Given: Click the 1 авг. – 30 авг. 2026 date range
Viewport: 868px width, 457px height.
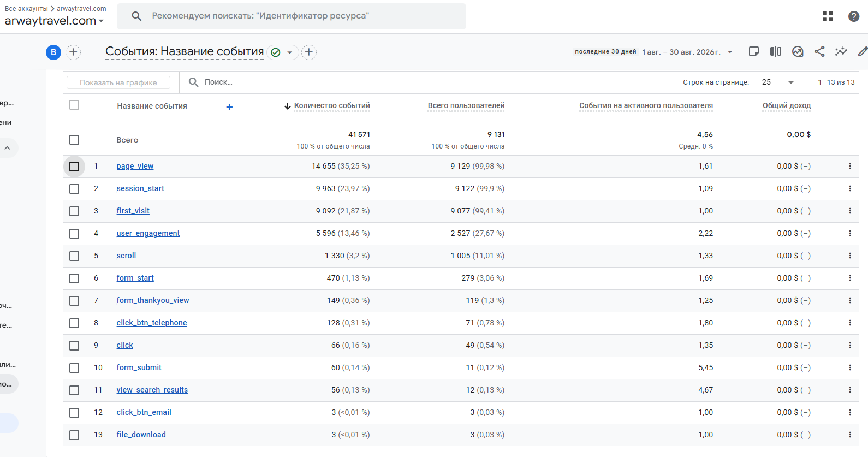Looking at the screenshot, I should 681,52.
